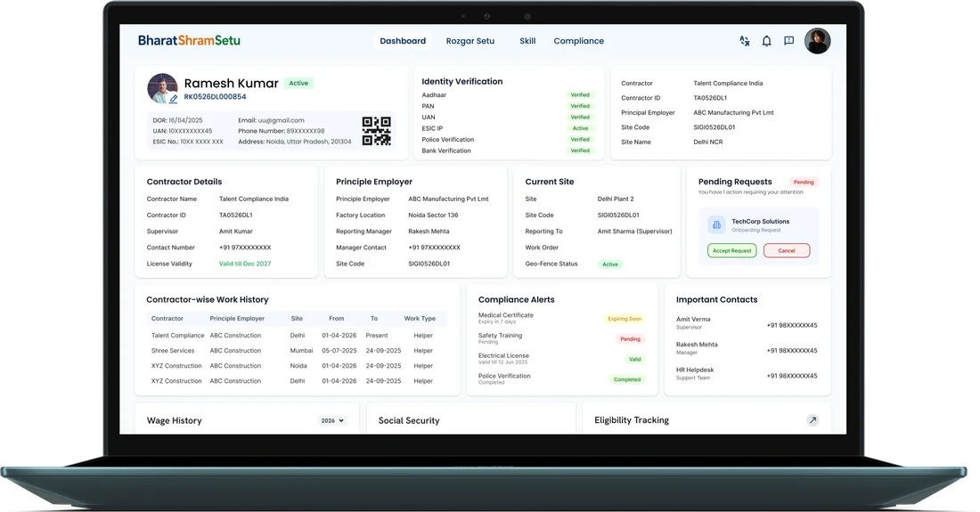Click the Wage History heading
The image size is (980, 512).
[174, 421]
